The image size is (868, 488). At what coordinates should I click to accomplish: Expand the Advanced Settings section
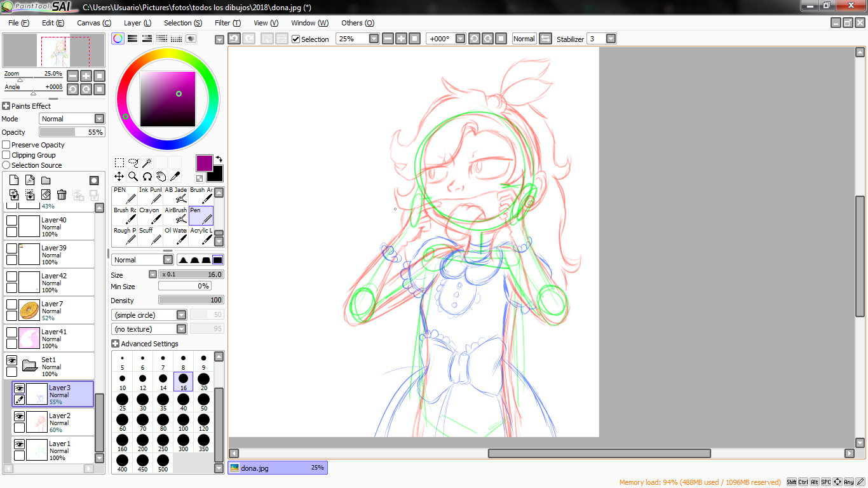click(115, 344)
